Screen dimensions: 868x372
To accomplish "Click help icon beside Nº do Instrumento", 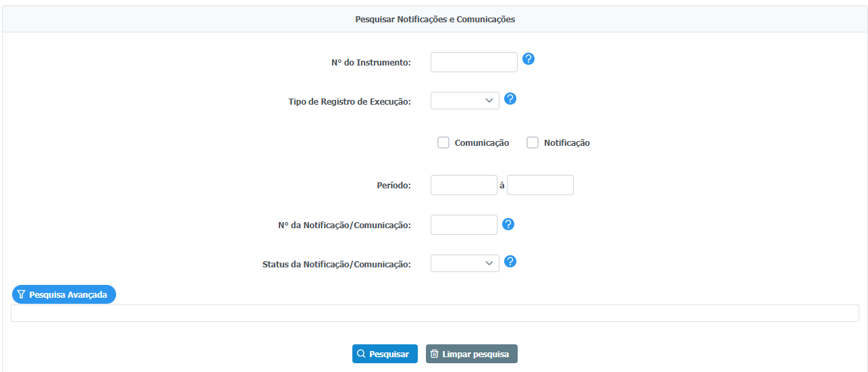I will (x=528, y=59).
